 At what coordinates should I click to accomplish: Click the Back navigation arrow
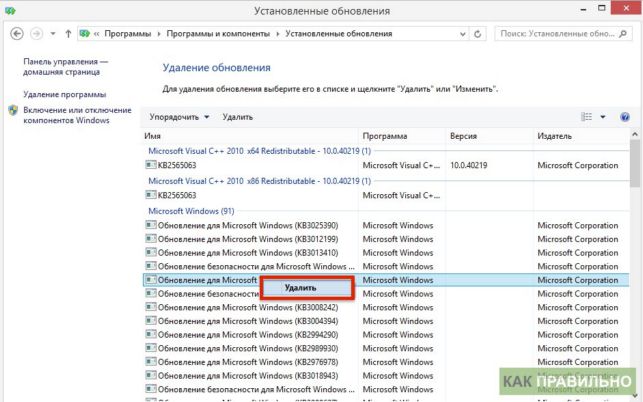pos(17,33)
